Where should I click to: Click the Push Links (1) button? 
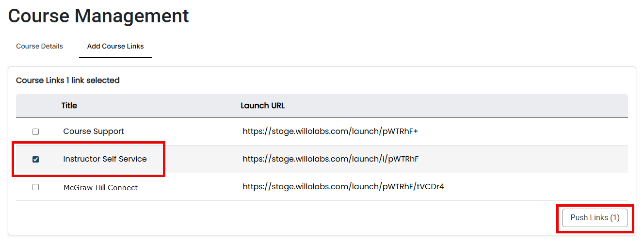pos(595,218)
